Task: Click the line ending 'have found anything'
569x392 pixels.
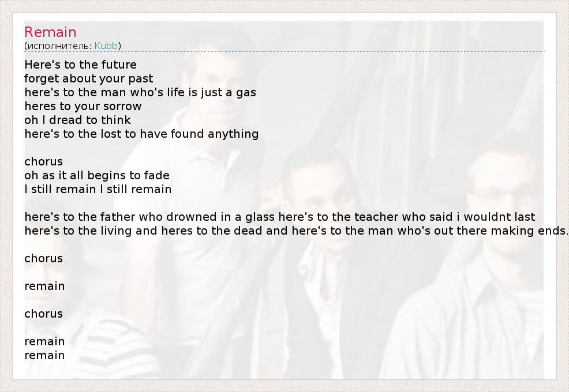Action: (141, 134)
